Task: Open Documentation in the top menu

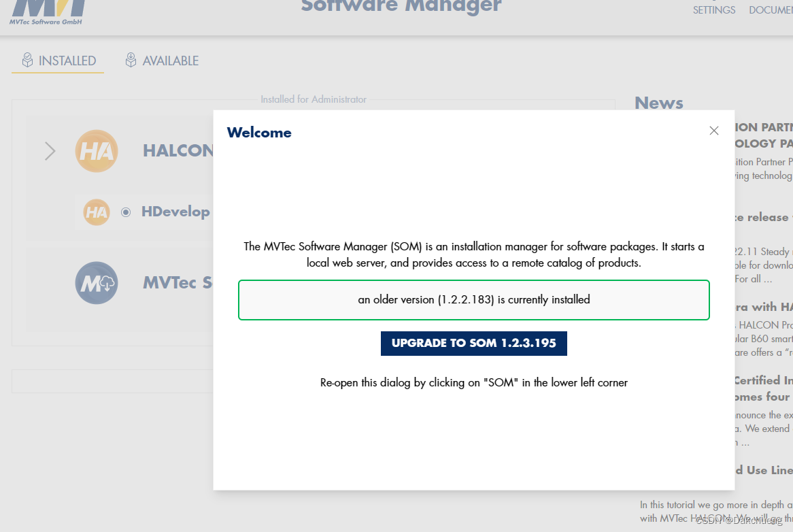Action: [771, 10]
